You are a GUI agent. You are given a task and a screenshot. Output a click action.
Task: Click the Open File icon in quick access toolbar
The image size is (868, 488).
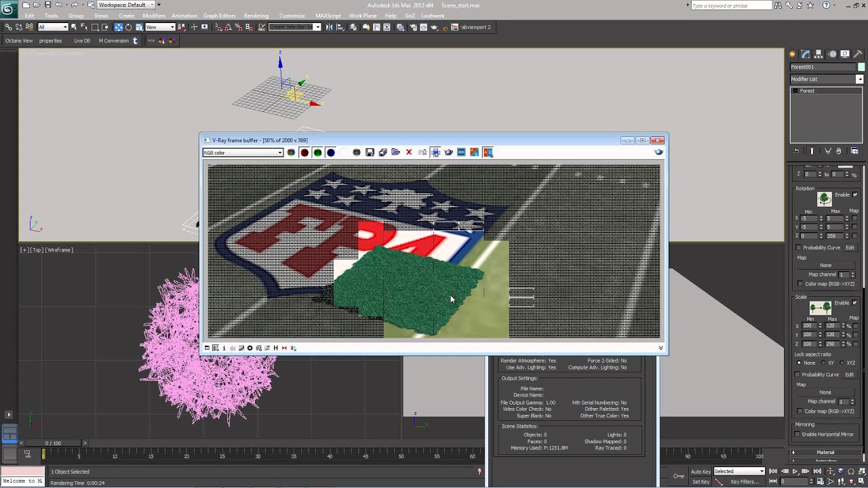(x=37, y=5)
